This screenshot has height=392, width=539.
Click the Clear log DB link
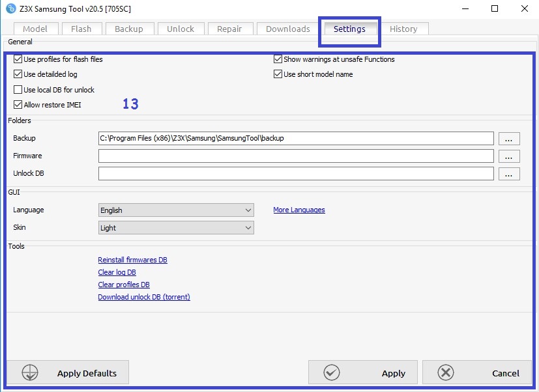click(x=117, y=272)
